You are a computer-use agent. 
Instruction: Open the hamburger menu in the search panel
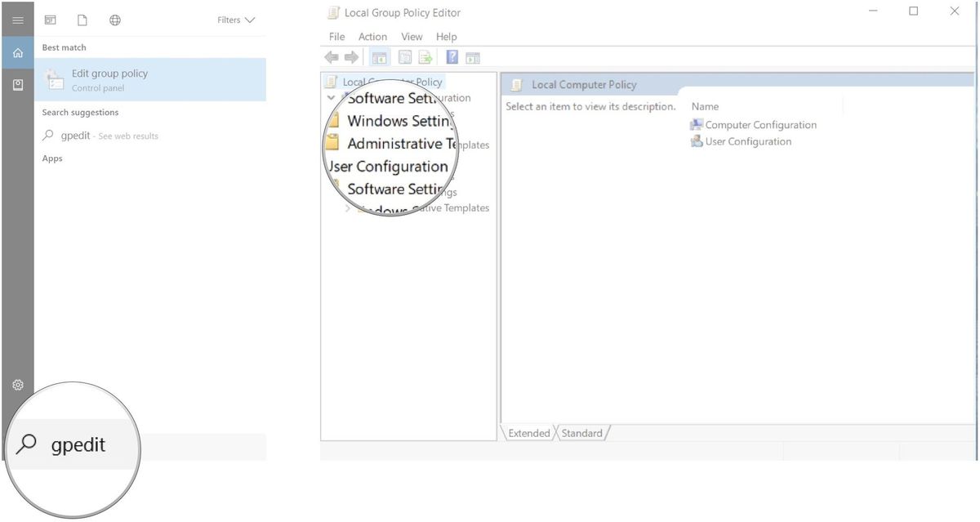coord(17,20)
